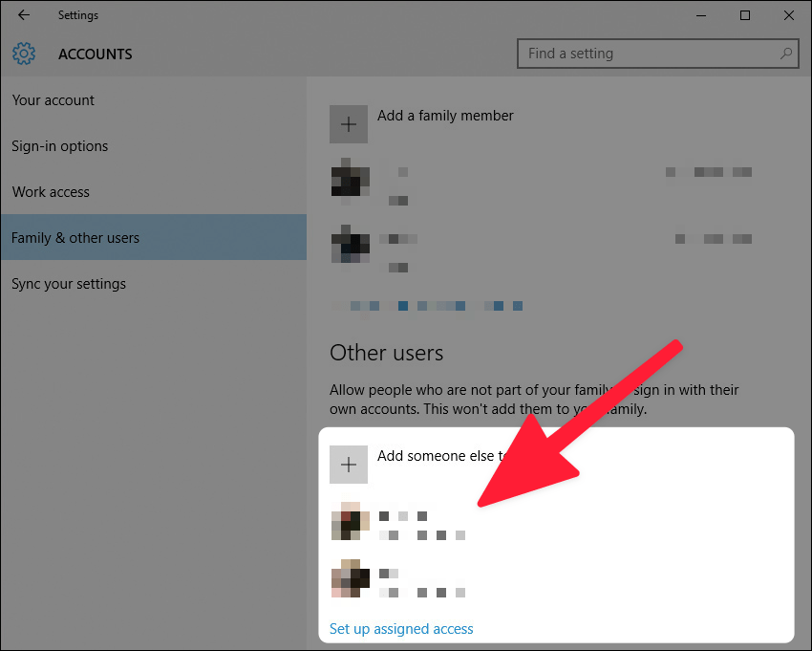812x651 pixels.
Task: Select second user under Other users
Action: tap(397, 578)
